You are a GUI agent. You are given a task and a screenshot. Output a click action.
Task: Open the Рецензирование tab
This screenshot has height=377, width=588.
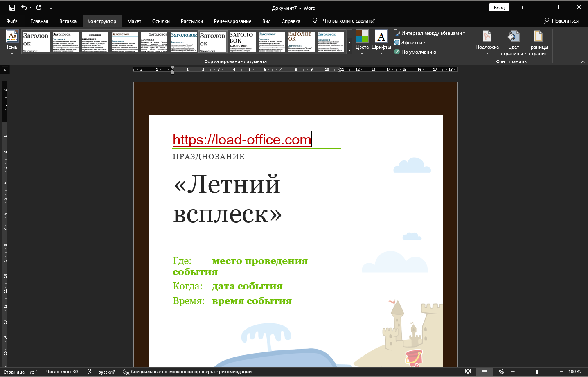tap(232, 21)
